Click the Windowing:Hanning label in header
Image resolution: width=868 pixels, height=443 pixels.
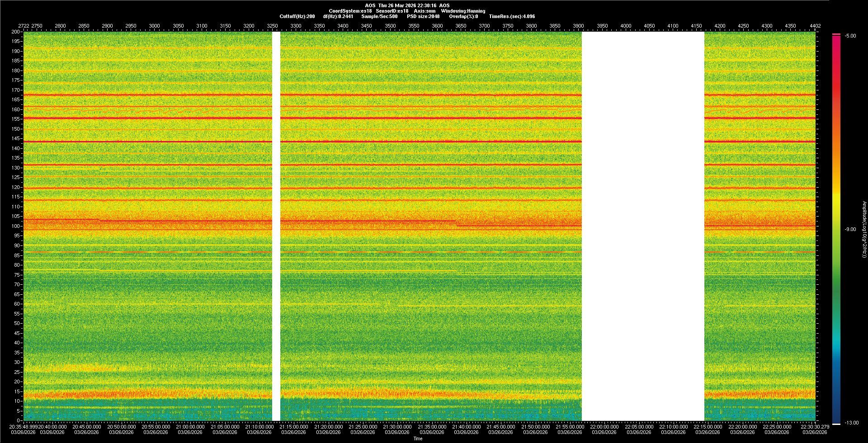click(x=463, y=11)
